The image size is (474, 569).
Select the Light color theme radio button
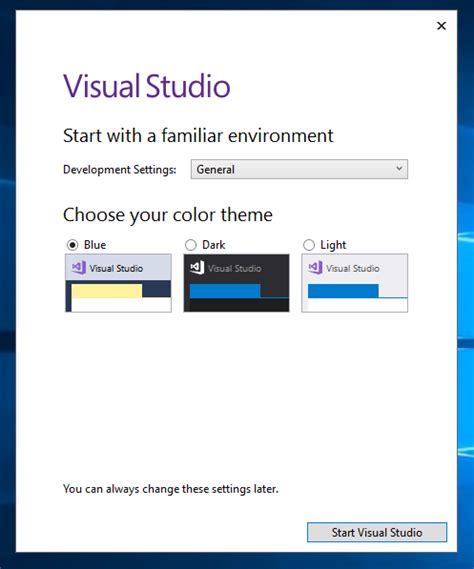click(309, 245)
